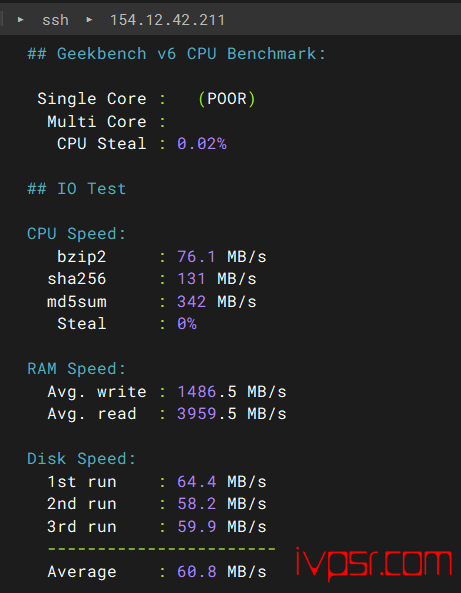Click the Disk Speed section heading

81,459
